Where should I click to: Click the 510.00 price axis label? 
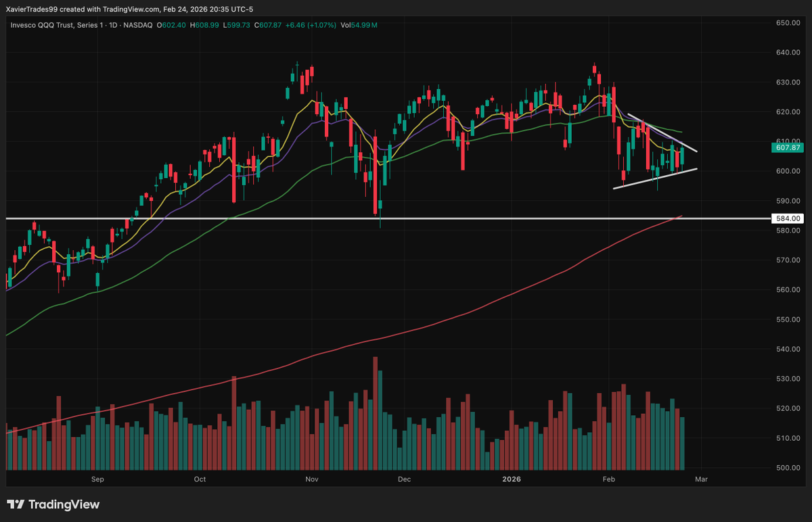click(x=788, y=438)
